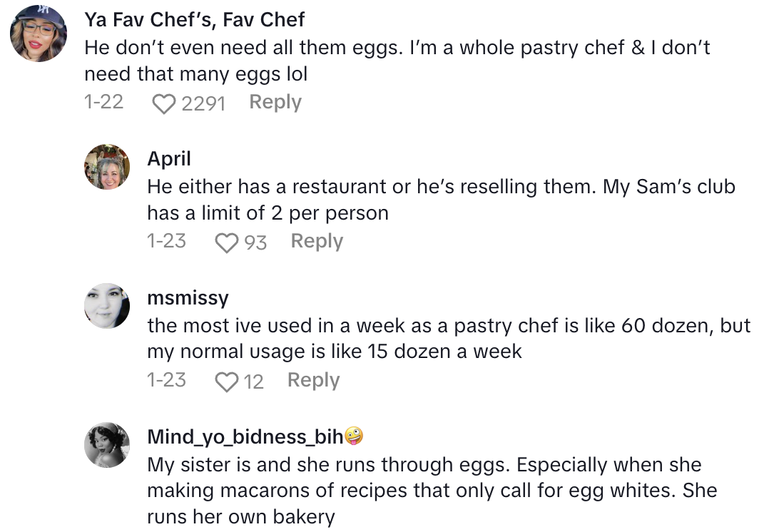
Task: Select the msmissy username
Action: (x=188, y=297)
